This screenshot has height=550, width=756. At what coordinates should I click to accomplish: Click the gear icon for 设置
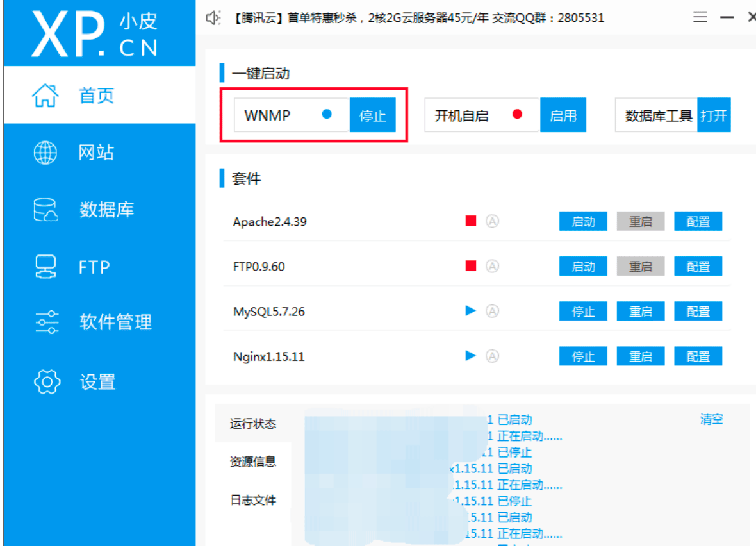[47, 382]
